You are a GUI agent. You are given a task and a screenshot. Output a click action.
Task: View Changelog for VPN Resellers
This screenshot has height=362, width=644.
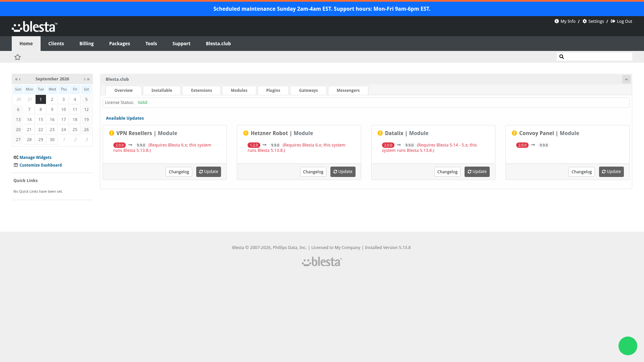(179, 172)
